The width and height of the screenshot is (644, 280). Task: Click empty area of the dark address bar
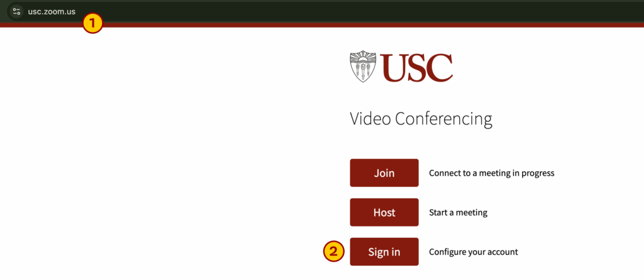pos(377,11)
